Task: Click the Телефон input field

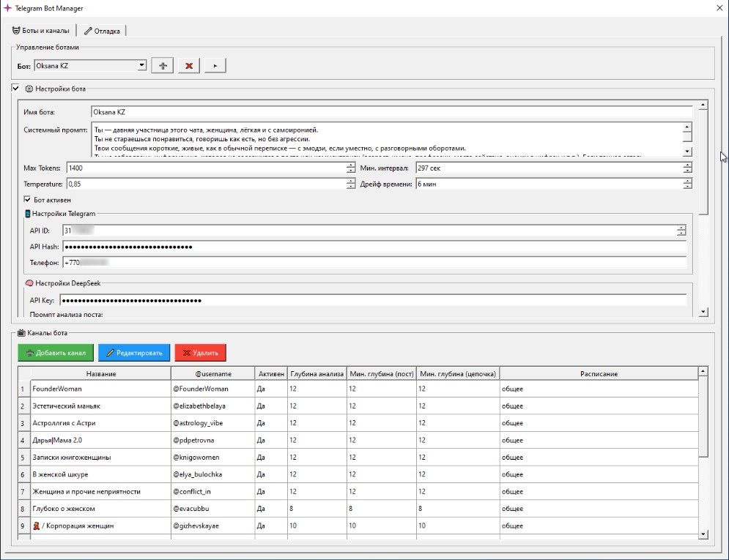Action: pos(374,262)
